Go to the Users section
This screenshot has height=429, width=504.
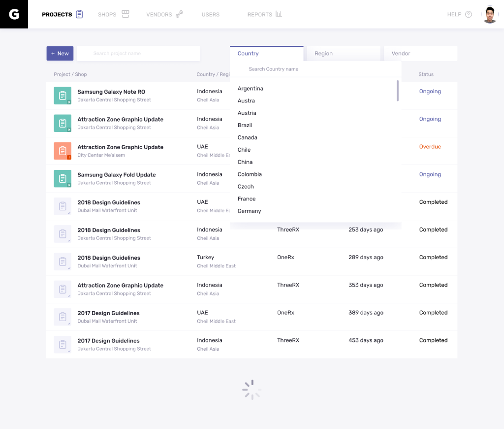(x=211, y=14)
